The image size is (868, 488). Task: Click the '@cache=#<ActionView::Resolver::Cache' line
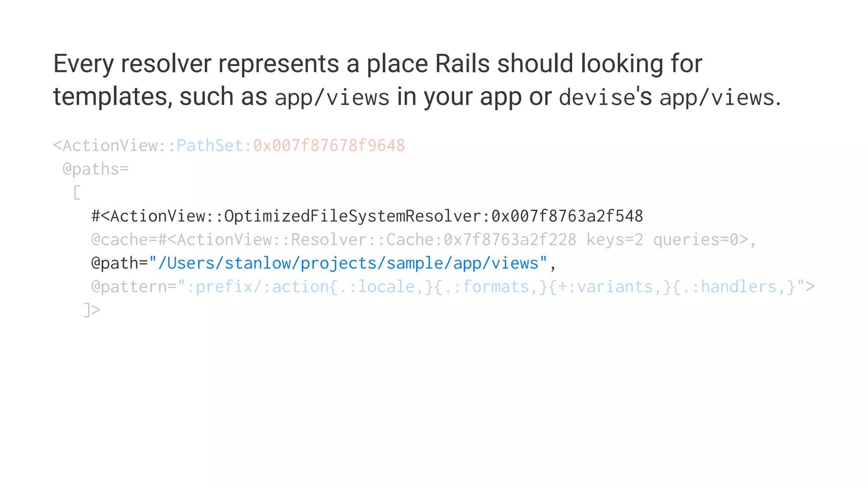(x=423, y=240)
